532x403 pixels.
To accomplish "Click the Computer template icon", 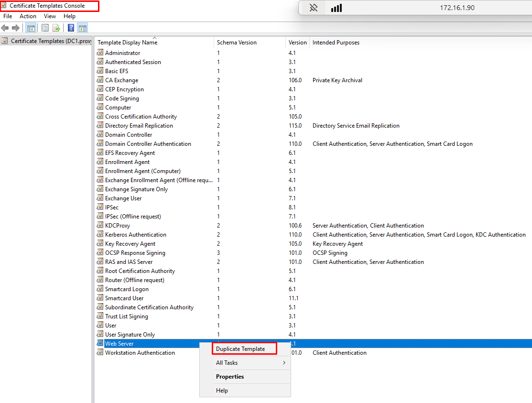I will point(100,107).
